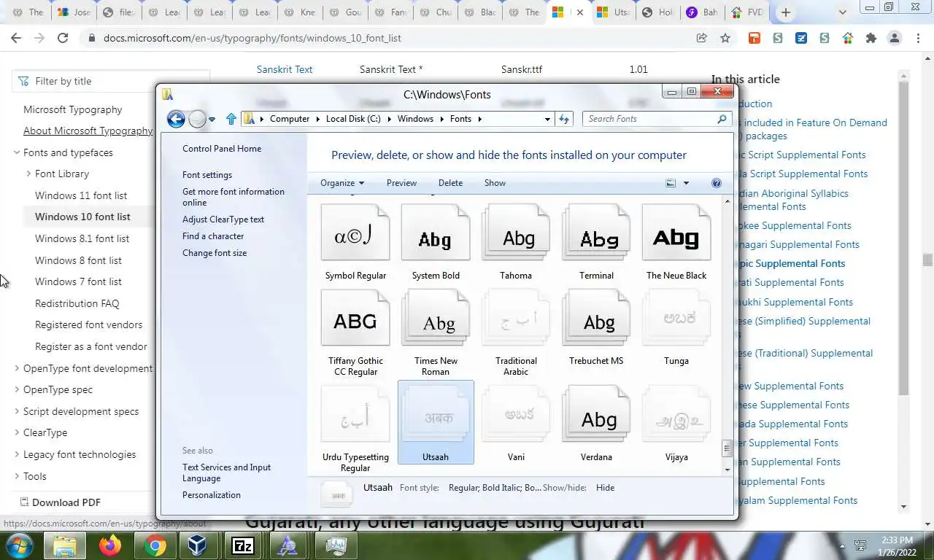Open Find a character link
This screenshot has height=560, width=934.
[x=213, y=236]
